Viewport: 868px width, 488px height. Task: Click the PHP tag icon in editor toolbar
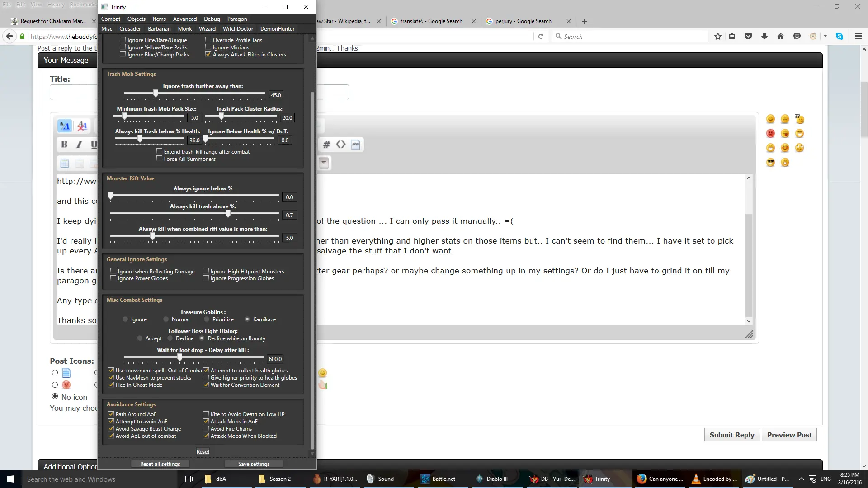356,145
